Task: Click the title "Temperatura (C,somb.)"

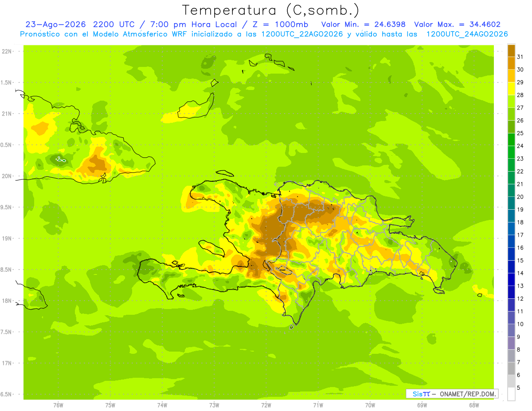Action: [x=270, y=10]
